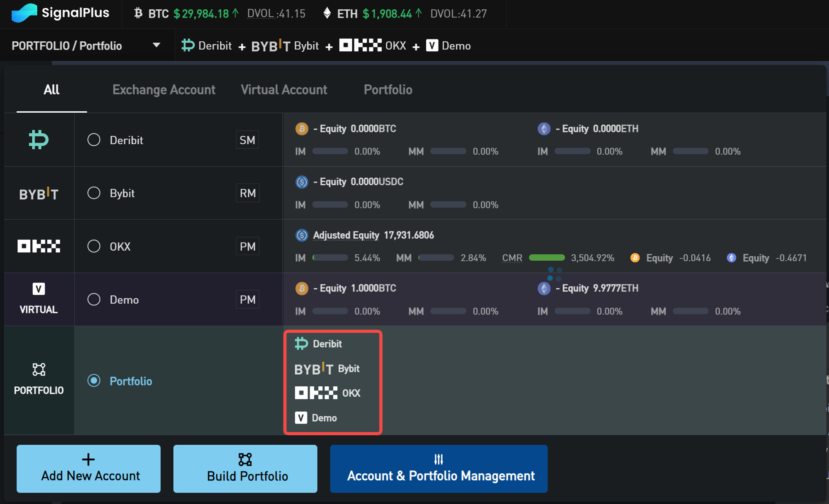Click the Bybit logo in account list
This screenshot has width=829, height=504.
coord(39,194)
